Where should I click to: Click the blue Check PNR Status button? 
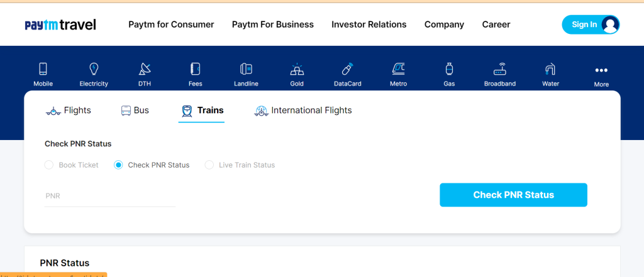(x=513, y=195)
